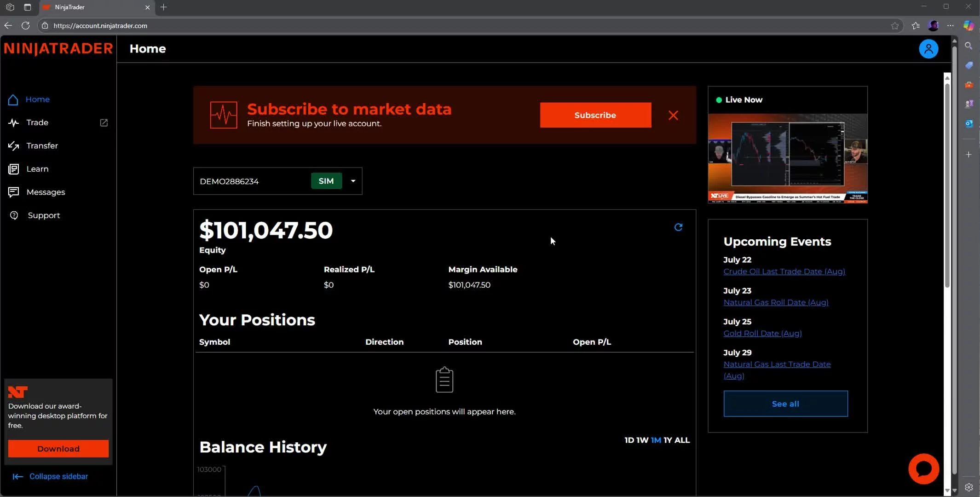Add page to favorites star
Viewport: 980px width, 497px height.
[895, 26]
